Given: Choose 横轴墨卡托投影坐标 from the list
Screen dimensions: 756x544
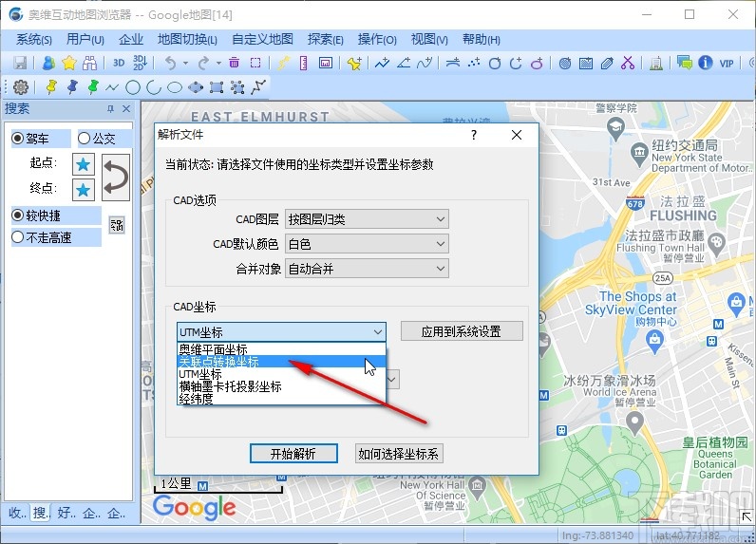Looking at the screenshot, I should [x=281, y=386].
